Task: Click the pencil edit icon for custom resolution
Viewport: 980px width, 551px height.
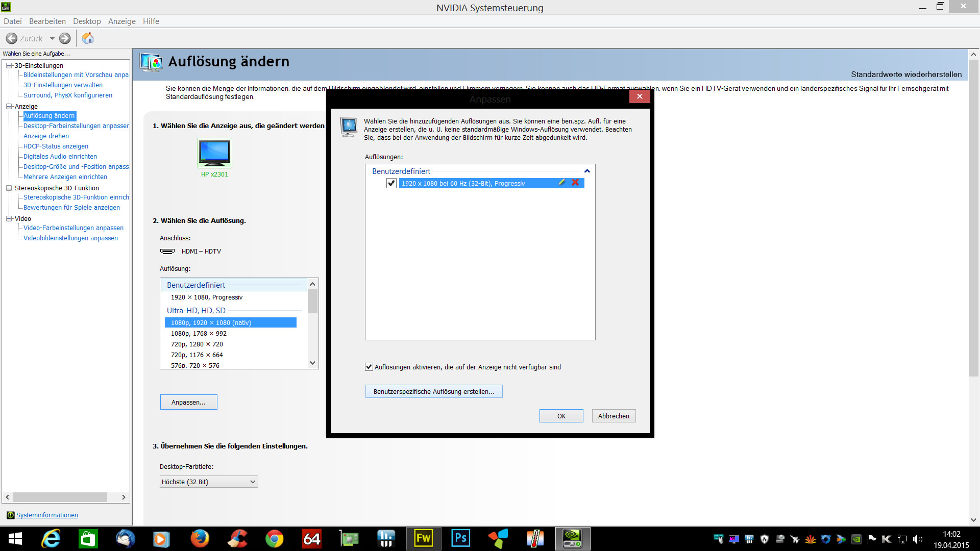Action: click(562, 183)
